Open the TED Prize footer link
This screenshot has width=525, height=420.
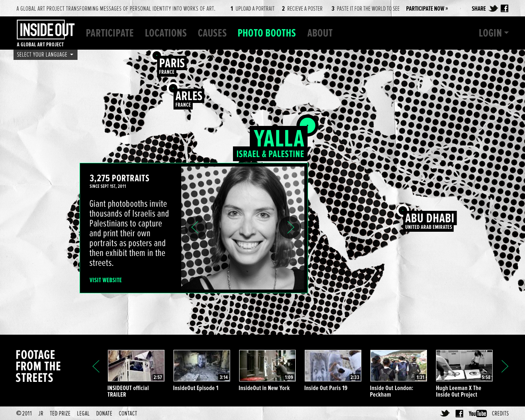tap(60, 413)
